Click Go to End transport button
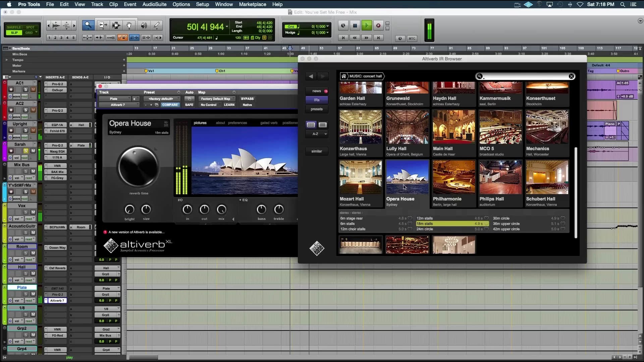This screenshot has height=362, width=644. pos(378,38)
